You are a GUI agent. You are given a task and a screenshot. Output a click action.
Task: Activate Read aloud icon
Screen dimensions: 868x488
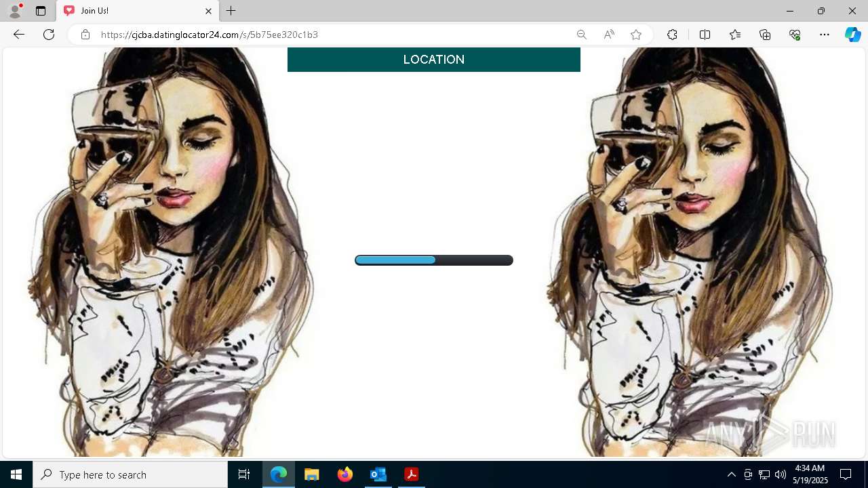pyautogui.click(x=609, y=35)
